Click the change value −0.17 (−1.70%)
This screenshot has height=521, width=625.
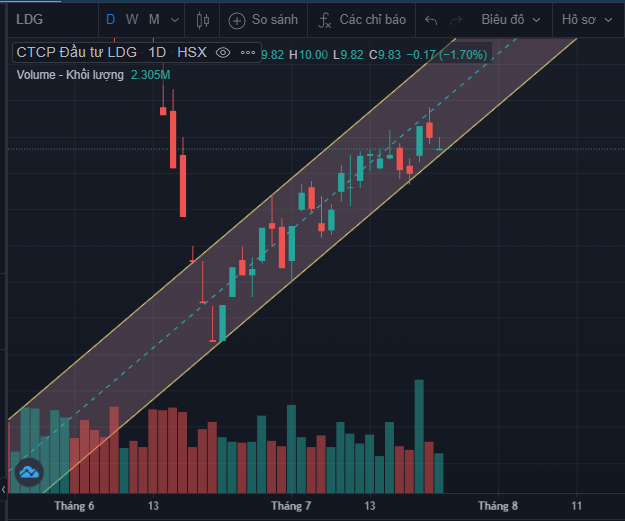point(447,55)
